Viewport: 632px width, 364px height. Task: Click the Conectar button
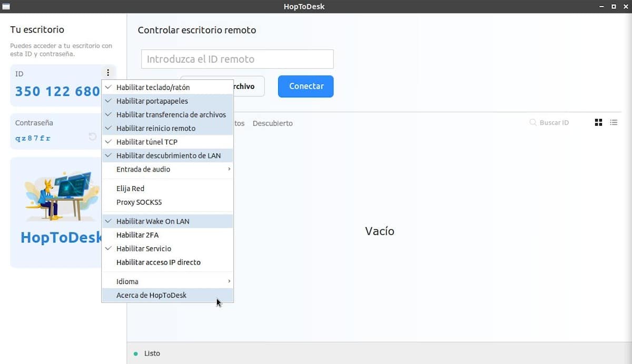pos(306,86)
